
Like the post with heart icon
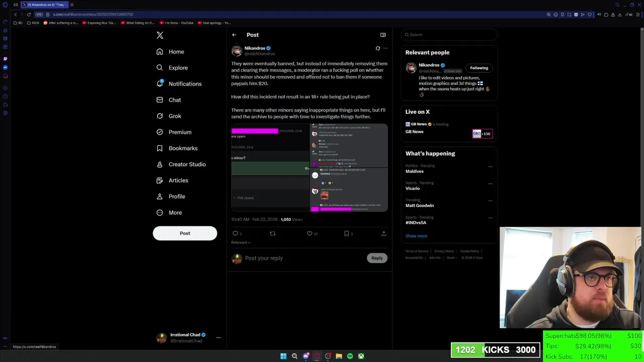[309, 233]
